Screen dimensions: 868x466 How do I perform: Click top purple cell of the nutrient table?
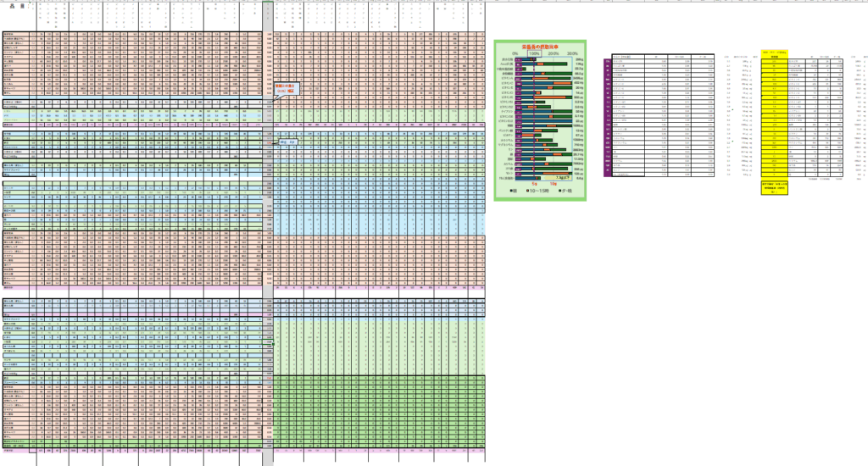tap(606, 60)
